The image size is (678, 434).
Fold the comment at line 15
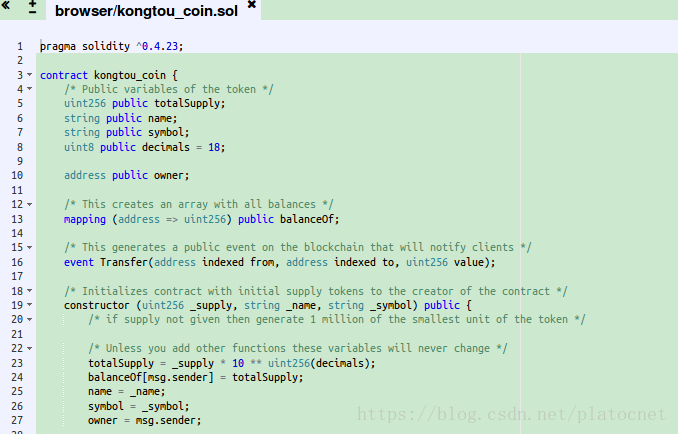(x=29, y=247)
